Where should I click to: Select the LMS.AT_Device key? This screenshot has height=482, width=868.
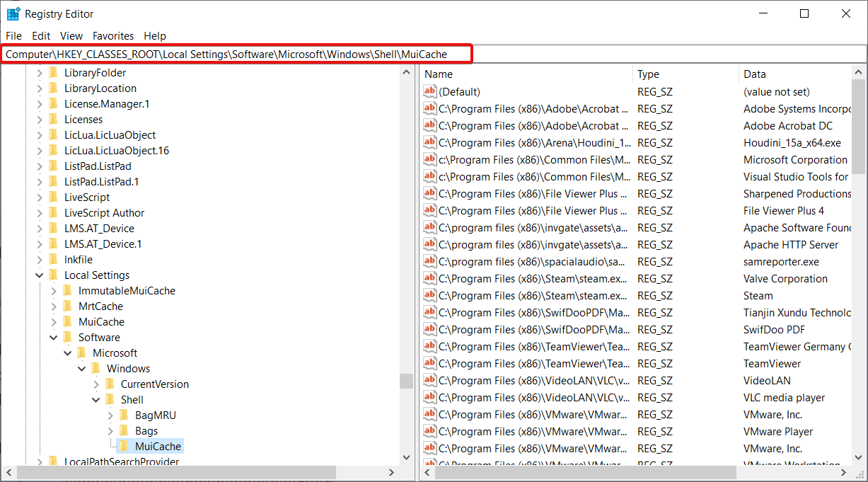[99, 229]
